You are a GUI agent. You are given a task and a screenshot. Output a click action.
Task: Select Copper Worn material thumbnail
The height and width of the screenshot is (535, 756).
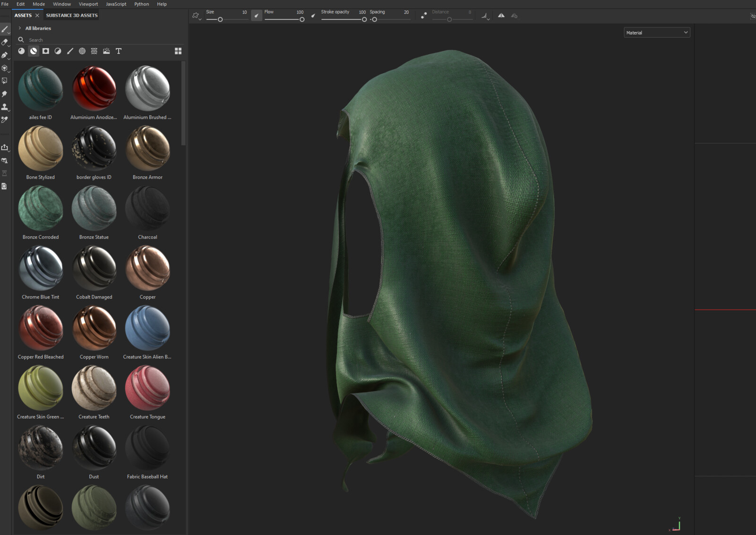(x=94, y=328)
